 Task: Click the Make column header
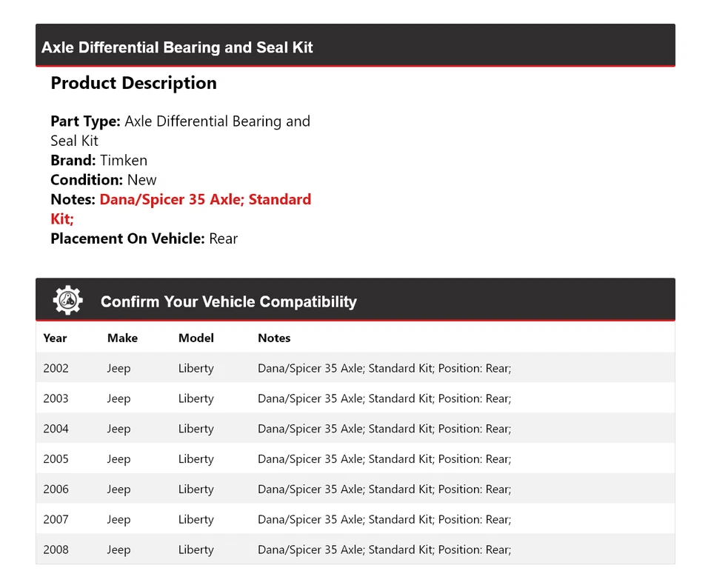(122, 338)
